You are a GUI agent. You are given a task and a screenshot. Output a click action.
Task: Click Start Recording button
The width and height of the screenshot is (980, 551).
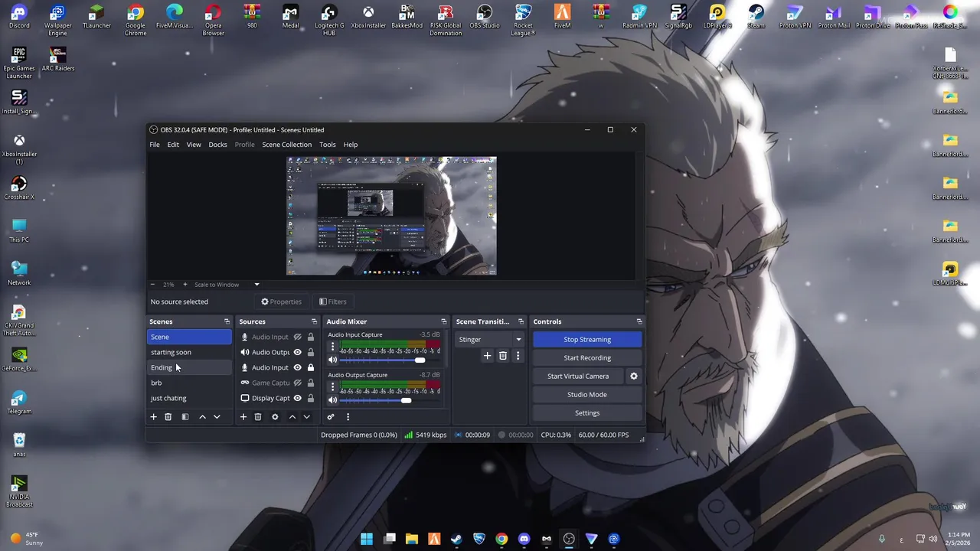[587, 358]
